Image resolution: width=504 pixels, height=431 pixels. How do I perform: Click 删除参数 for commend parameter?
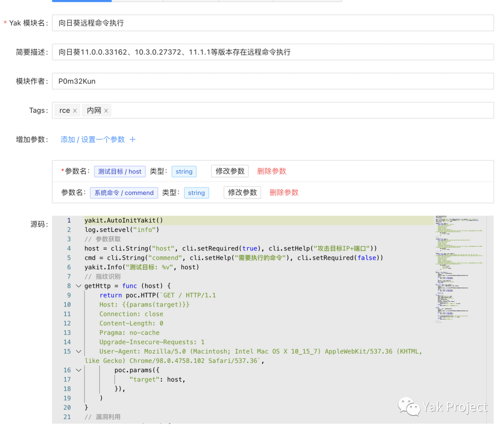click(x=284, y=192)
